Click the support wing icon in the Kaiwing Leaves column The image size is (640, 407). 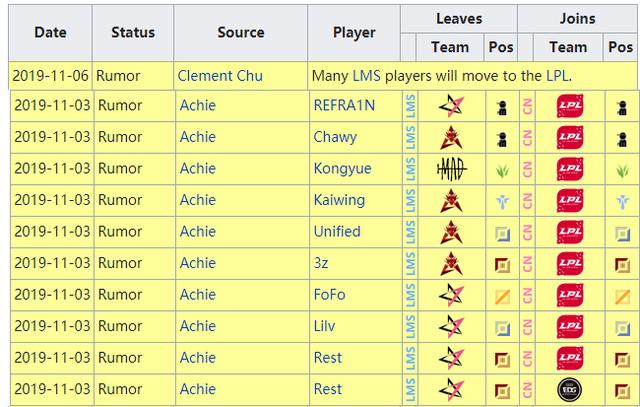pos(502,201)
